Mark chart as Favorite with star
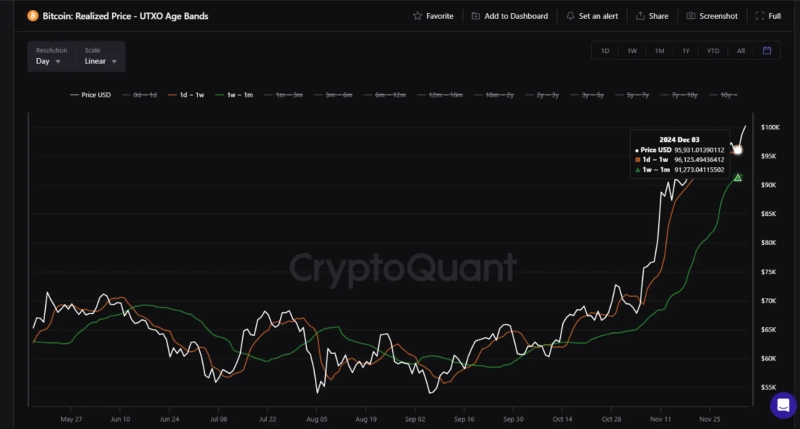 pyautogui.click(x=433, y=16)
